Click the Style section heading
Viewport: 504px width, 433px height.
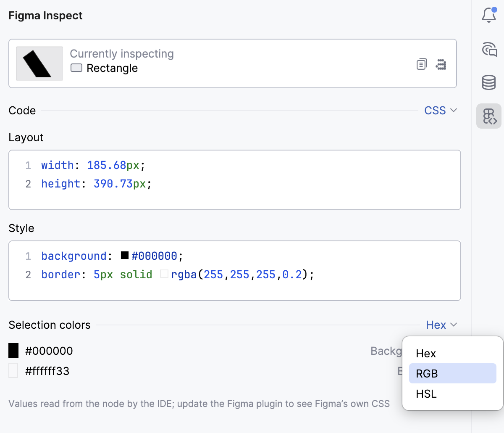point(21,228)
